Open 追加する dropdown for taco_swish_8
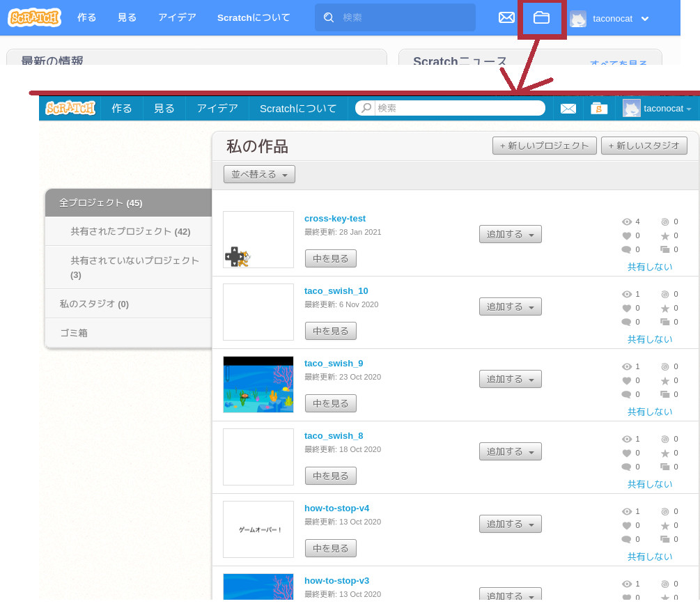The image size is (700, 606). (511, 451)
